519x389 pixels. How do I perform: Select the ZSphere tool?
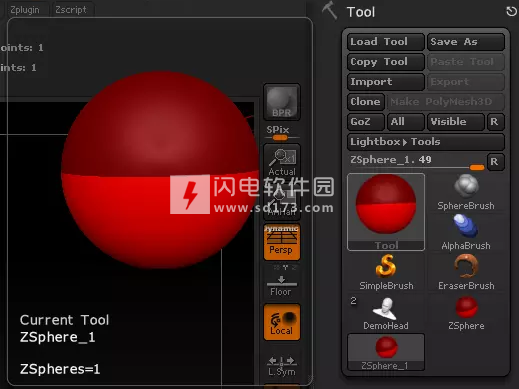[x=466, y=313]
